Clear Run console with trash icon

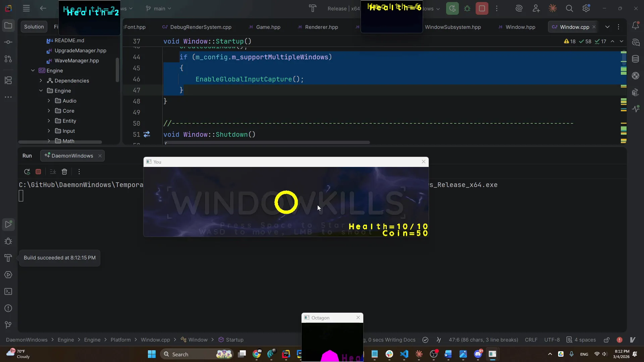tap(64, 172)
